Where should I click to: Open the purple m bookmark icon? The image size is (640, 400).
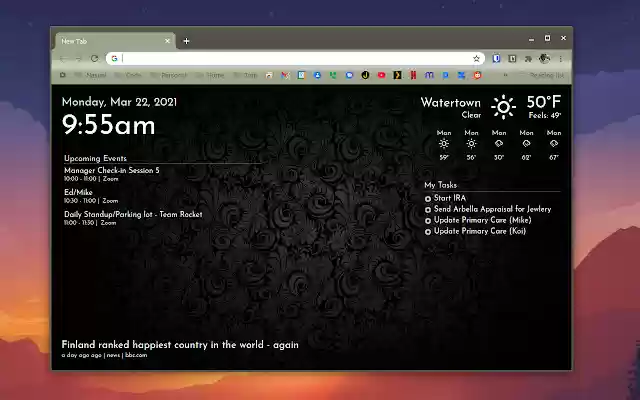429,75
